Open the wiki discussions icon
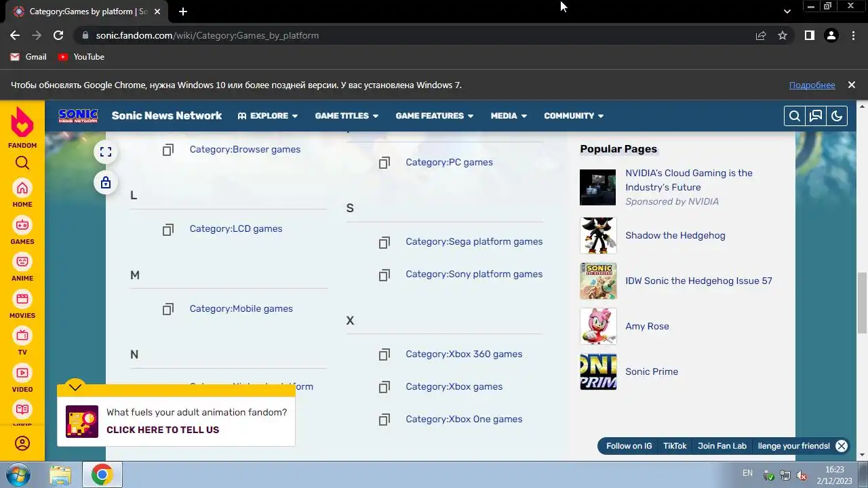The image size is (868, 488). click(816, 116)
